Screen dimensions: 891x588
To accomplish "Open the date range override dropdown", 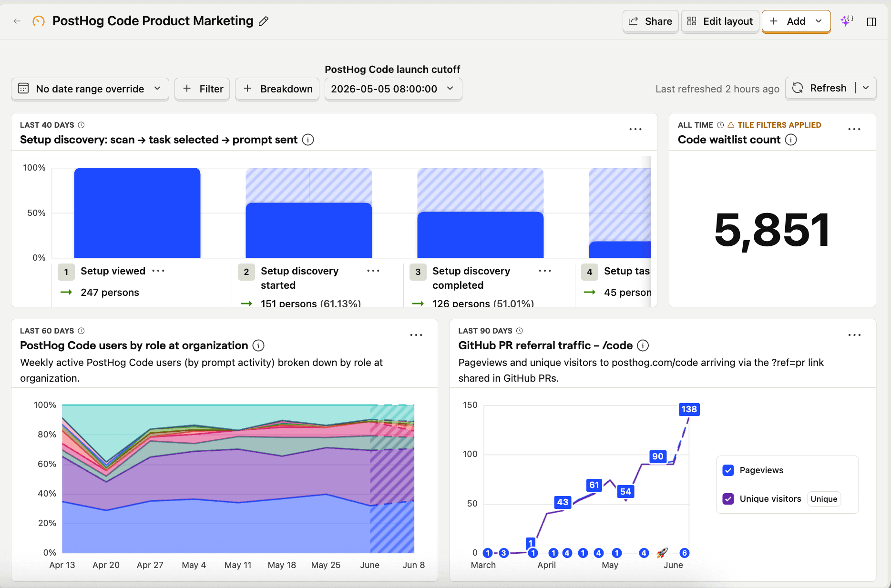I will pos(90,89).
